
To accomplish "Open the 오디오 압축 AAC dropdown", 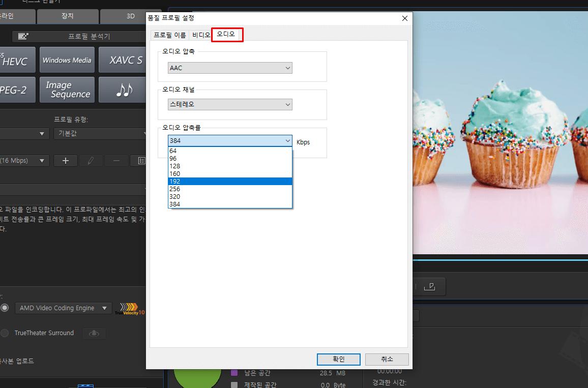I will tap(230, 68).
